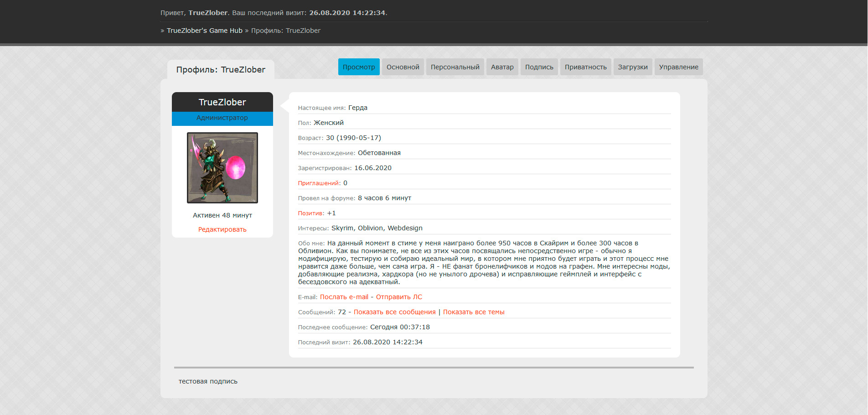Click the TrueZlober username in greeting
Image resolution: width=868 pixels, height=415 pixels.
coord(208,13)
